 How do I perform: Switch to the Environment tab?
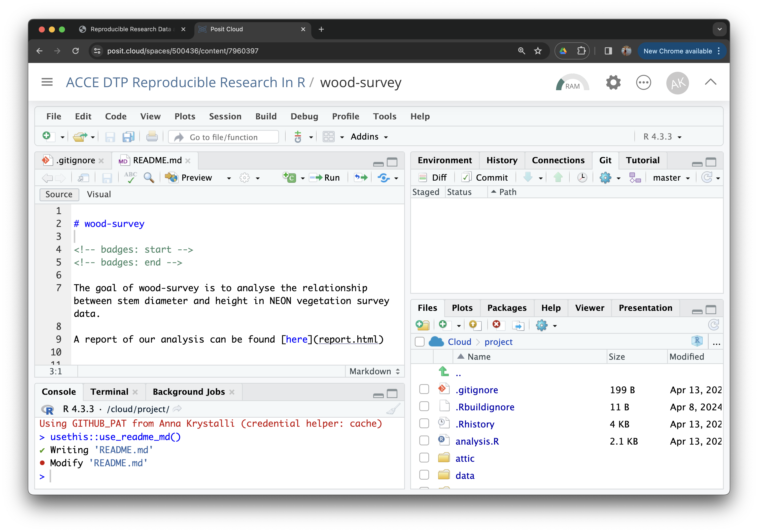[445, 160]
